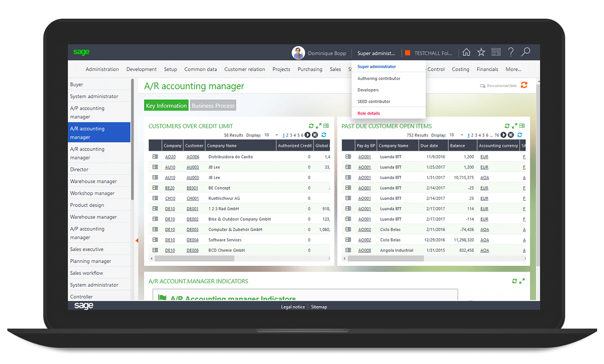The width and height of the screenshot is (604, 364).
Task: Go to next page in Past Due Customer Open Items
Action: tap(504, 135)
